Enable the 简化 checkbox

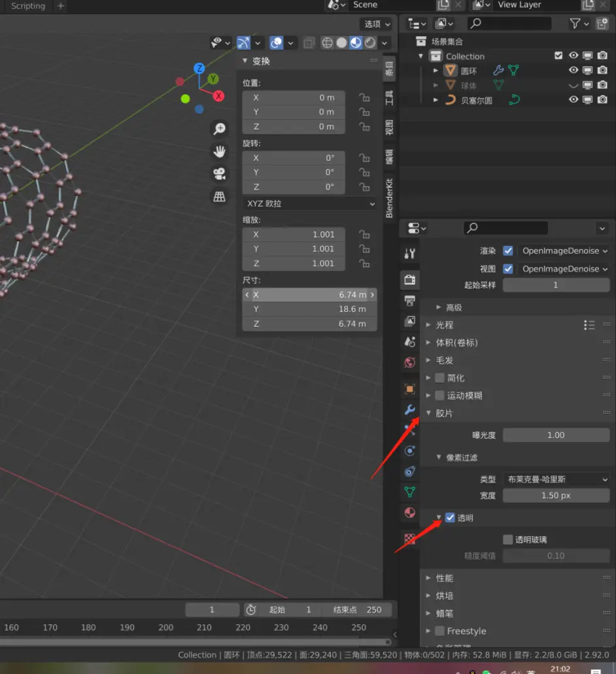pos(439,378)
